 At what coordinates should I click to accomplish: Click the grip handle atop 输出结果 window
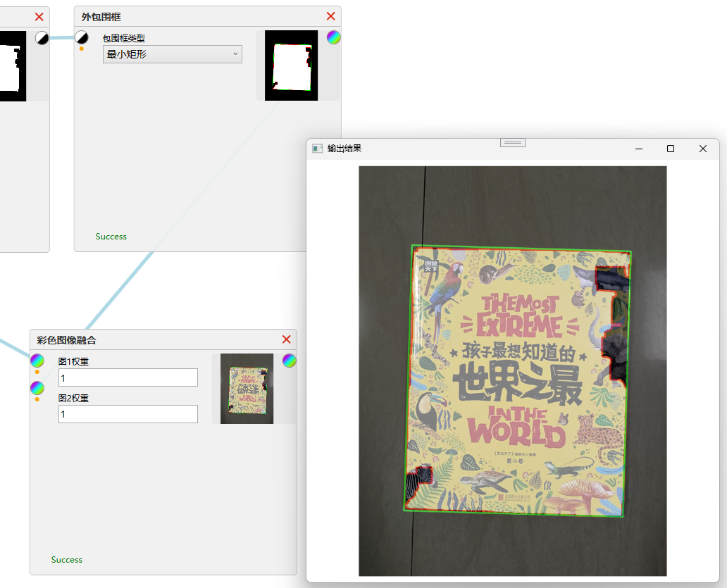(x=513, y=143)
